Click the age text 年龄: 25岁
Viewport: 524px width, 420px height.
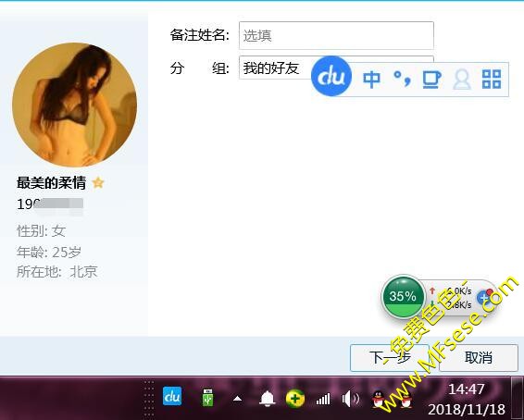click(49, 252)
